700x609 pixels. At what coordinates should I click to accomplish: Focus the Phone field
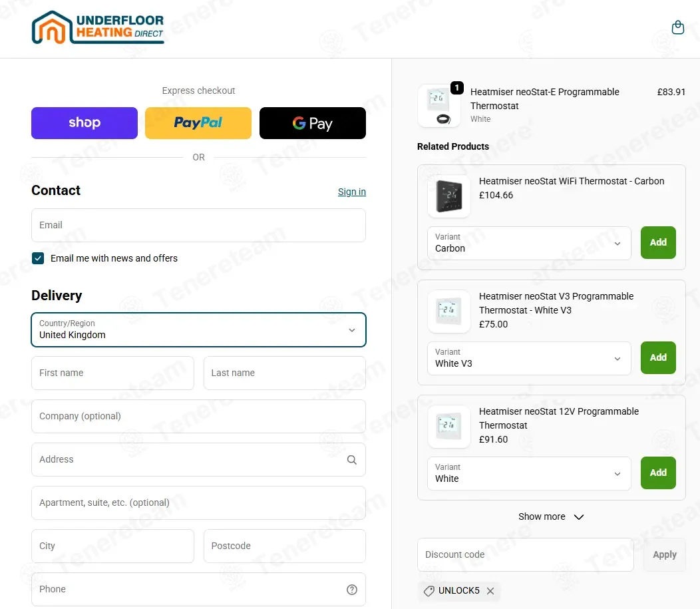(x=199, y=589)
